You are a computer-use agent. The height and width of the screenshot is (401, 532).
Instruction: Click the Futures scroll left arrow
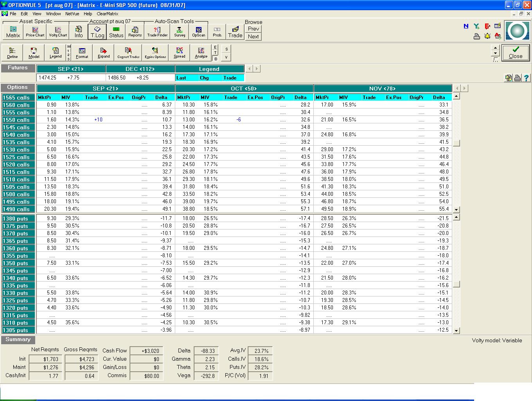click(250, 69)
